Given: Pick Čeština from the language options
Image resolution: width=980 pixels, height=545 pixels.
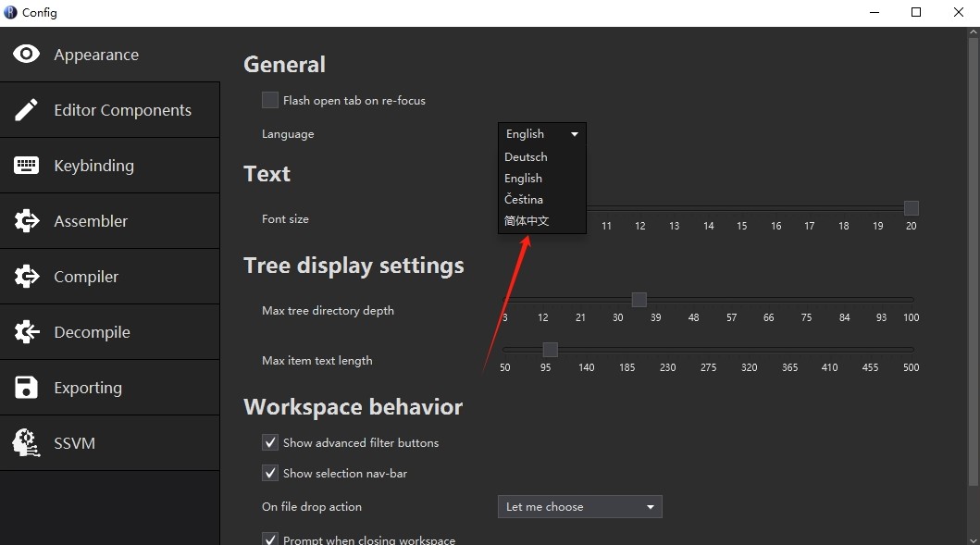Looking at the screenshot, I should (524, 200).
